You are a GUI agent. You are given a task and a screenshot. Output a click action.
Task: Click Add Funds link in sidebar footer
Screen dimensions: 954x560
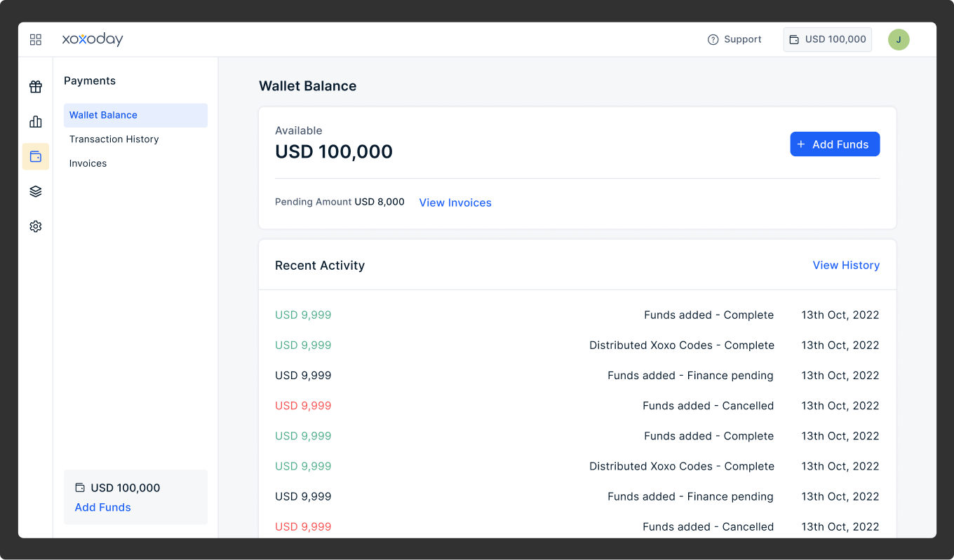[x=103, y=507]
